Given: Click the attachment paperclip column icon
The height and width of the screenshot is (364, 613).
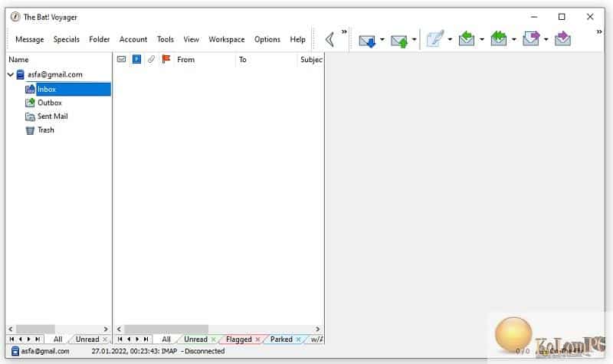Looking at the screenshot, I should coord(151,59).
